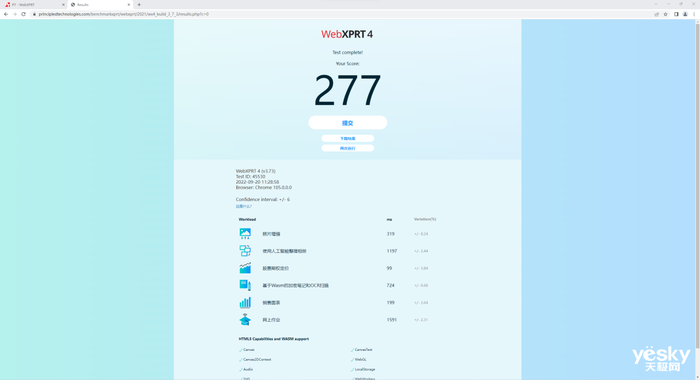
Task: Click the Test ID line
Action: 250,177
